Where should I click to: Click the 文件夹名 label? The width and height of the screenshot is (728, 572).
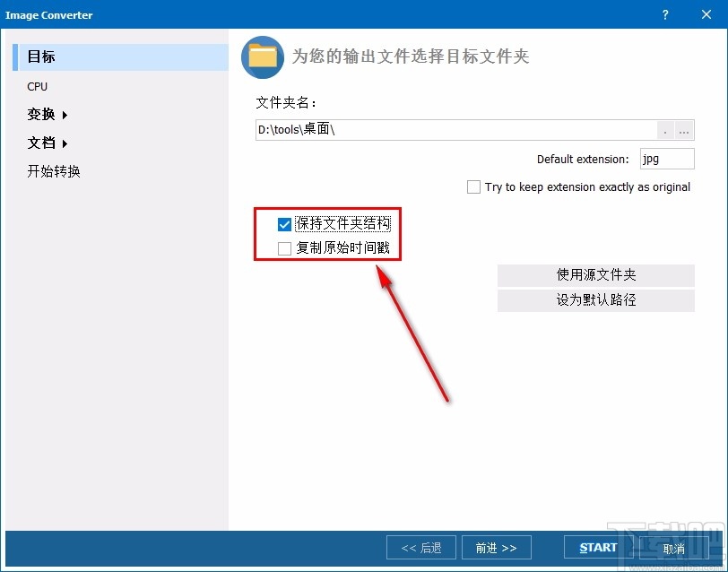point(286,102)
